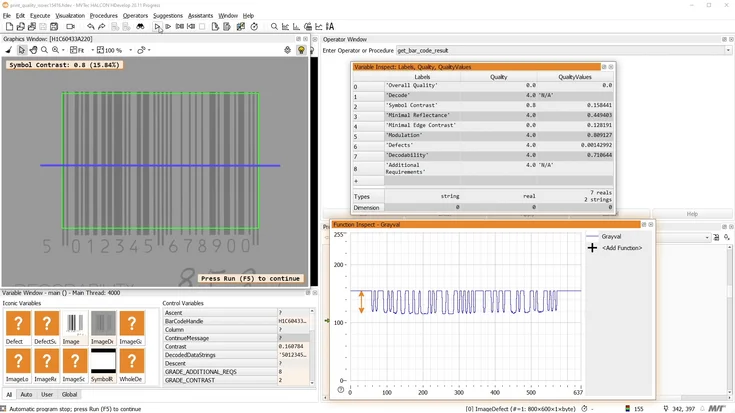
Task: Click the lightbulb icon in graphics window
Action: [x=301, y=49]
